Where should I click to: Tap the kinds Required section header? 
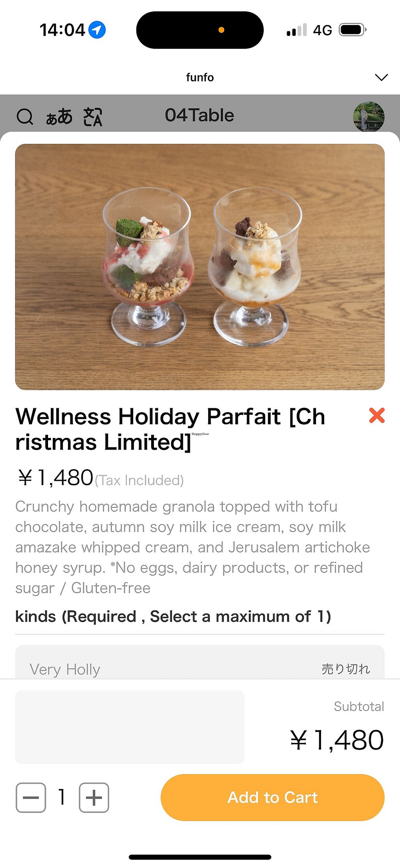point(173,617)
